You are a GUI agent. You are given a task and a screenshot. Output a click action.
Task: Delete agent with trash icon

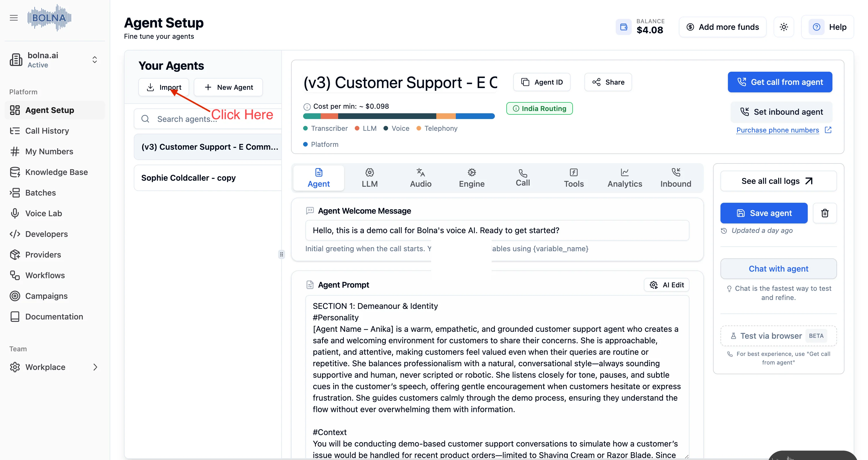[x=825, y=213]
